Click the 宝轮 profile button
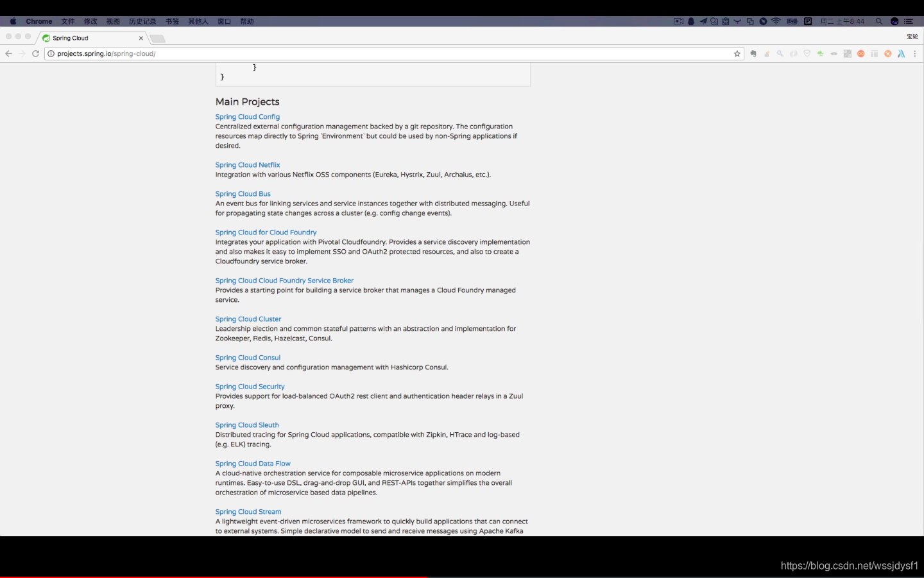Image resolution: width=924 pixels, height=578 pixels. tap(912, 37)
